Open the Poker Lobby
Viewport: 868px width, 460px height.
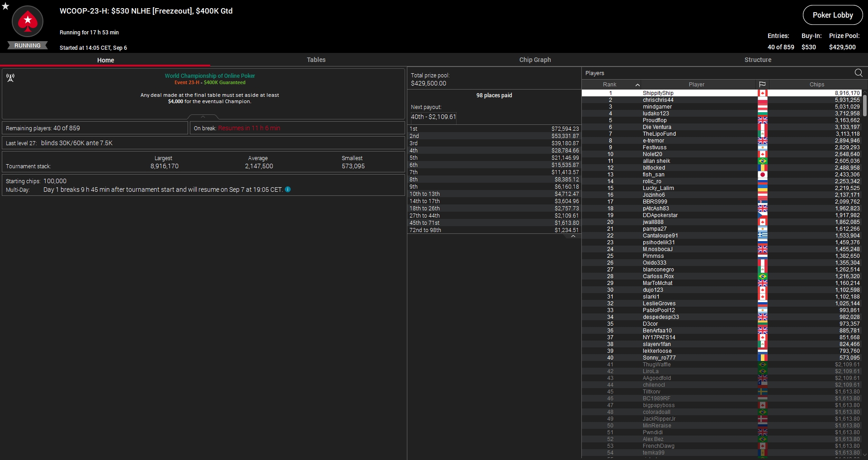(833, 15)
